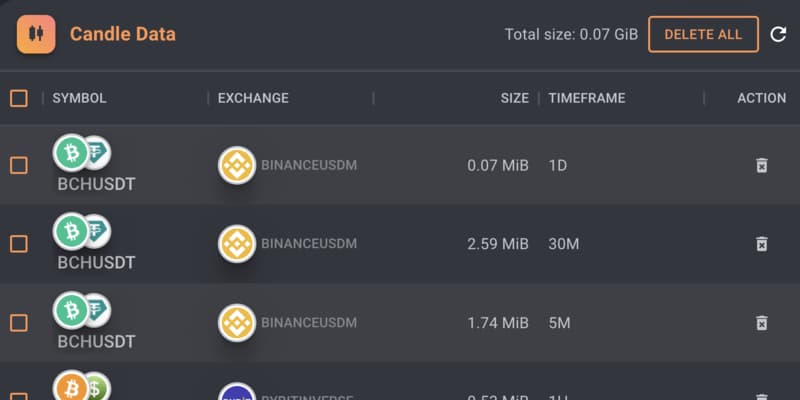Click the Total size: 0.07 GiB text
This screenshot has width=800, height=400.
click(571, 35)
